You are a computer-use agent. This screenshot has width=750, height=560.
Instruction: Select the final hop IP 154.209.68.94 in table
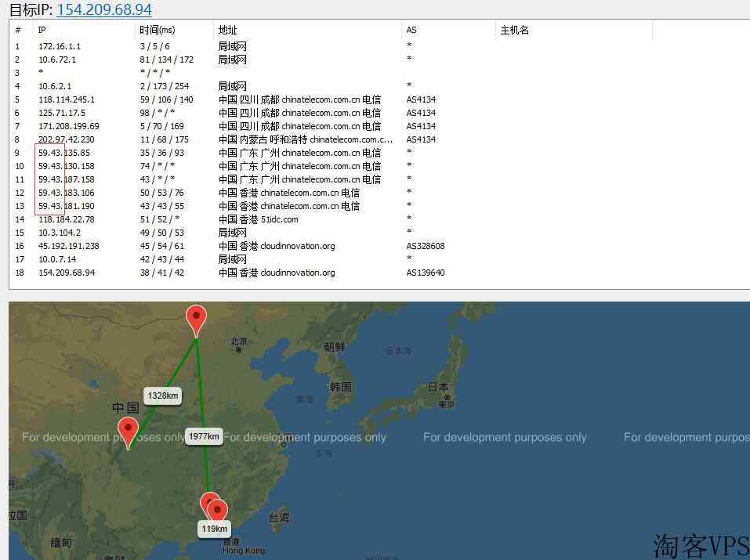tap(67, 273)
